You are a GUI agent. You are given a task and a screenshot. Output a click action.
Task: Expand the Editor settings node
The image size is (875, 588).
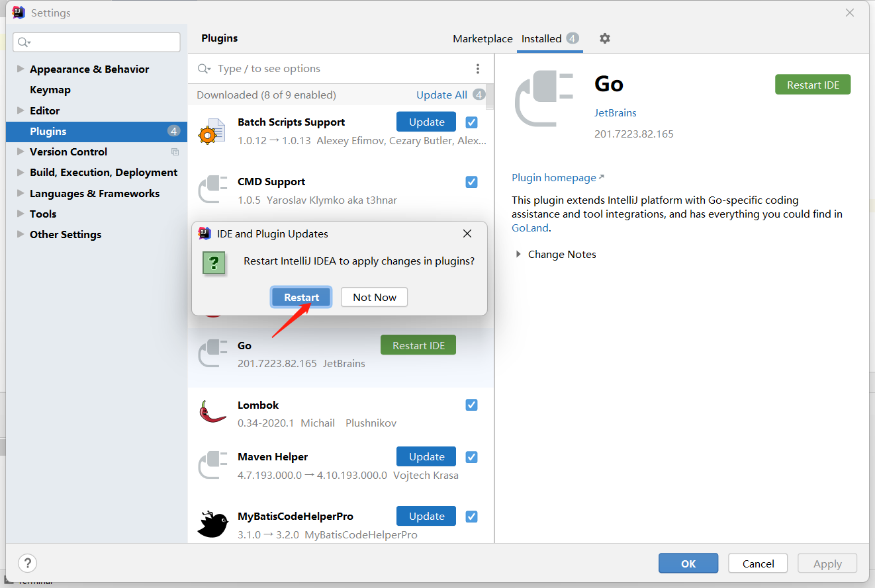21,110
